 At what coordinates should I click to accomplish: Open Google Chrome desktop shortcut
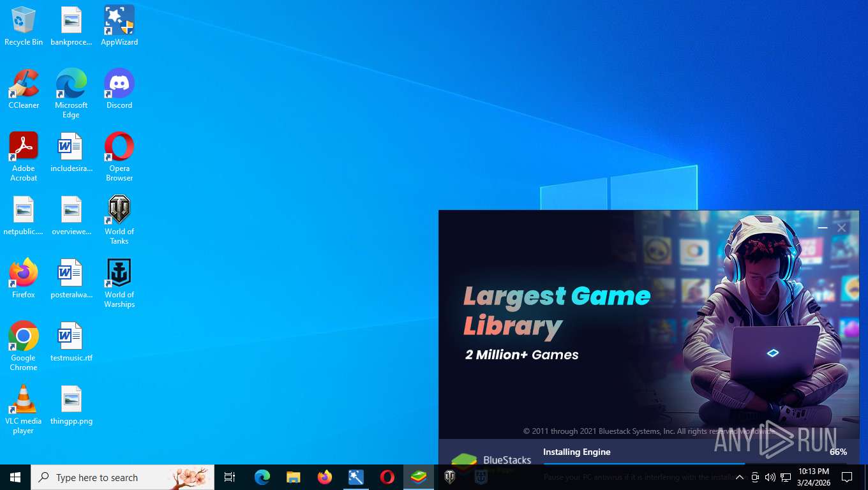[24, 346]
